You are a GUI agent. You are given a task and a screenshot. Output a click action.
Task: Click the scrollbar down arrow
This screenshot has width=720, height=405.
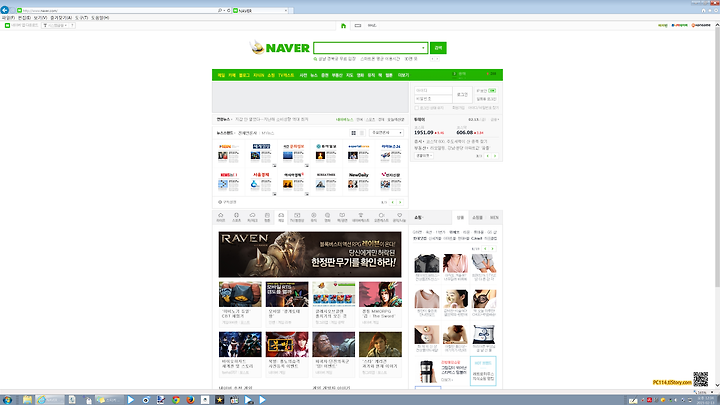[717, 386]
